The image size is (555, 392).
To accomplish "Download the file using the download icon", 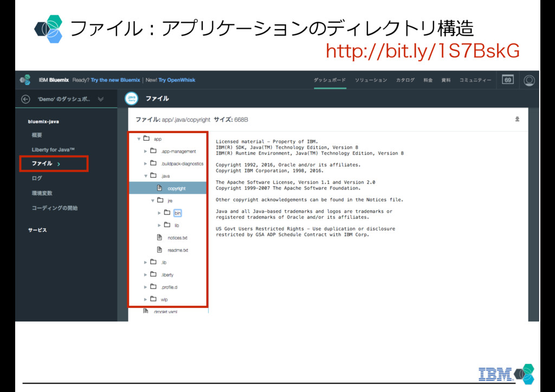I will pos(517,119).
